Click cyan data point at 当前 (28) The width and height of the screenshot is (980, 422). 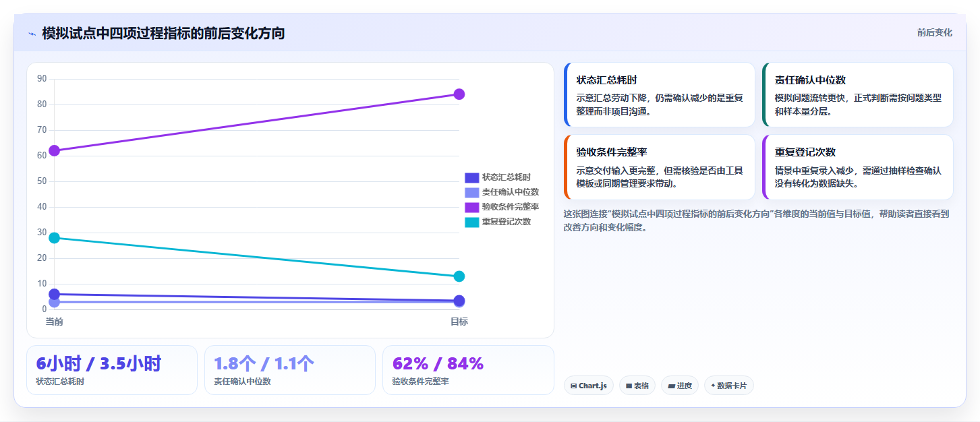(55, 238)
